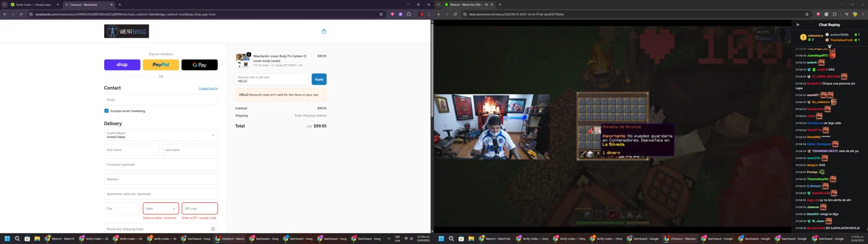Bookmark the Wearbands checkout page with star
Viewport: 868px width, 244px height.
pos(381,14)
